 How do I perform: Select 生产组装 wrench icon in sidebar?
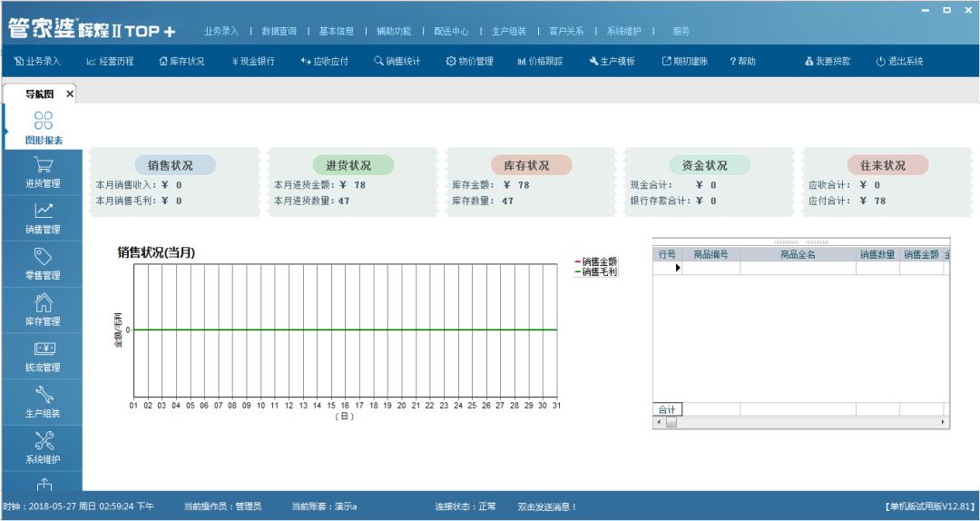[43, 395]
